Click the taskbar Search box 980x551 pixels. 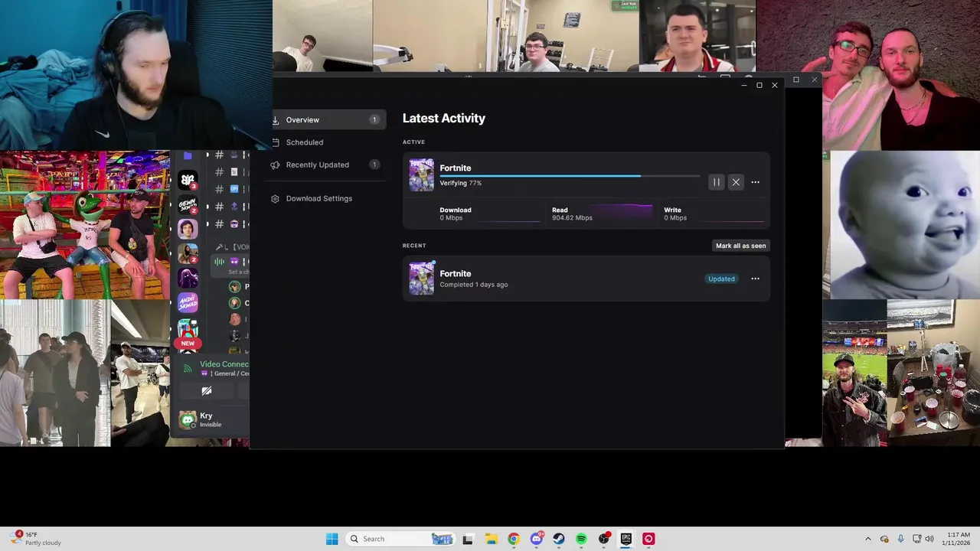click(400, 539)
